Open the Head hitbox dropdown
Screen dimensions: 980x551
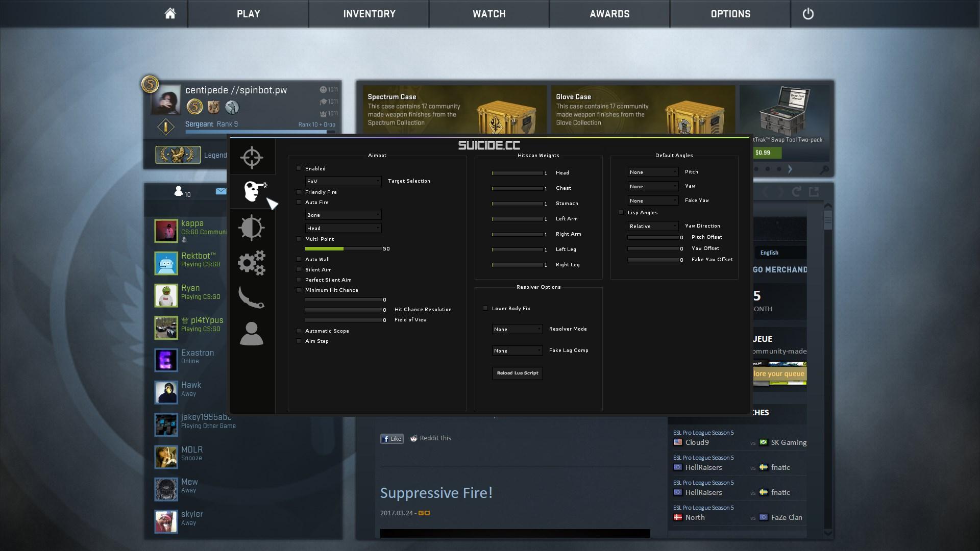tap(343, 228)
